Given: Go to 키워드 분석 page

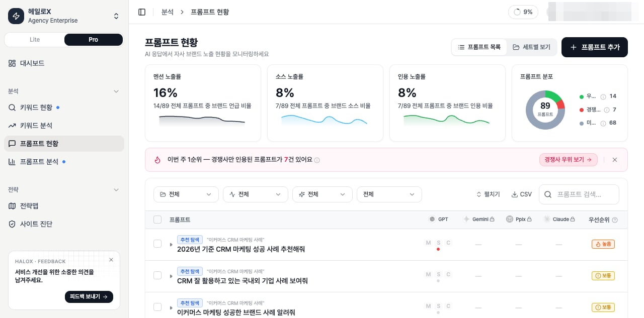Looking at the screenshot, I should tap(64, 126).
